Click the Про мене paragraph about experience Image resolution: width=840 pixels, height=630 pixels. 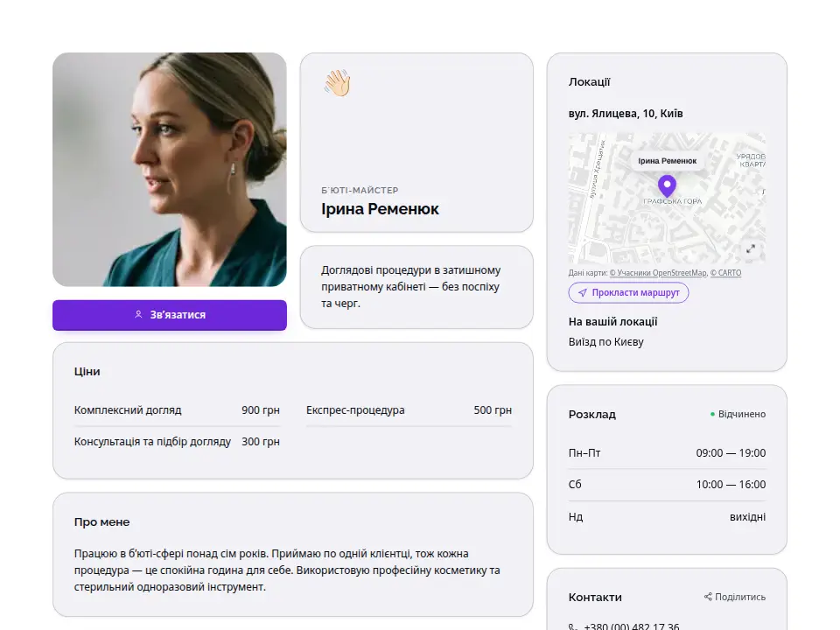pyautogui.click(x=287, y=570)
